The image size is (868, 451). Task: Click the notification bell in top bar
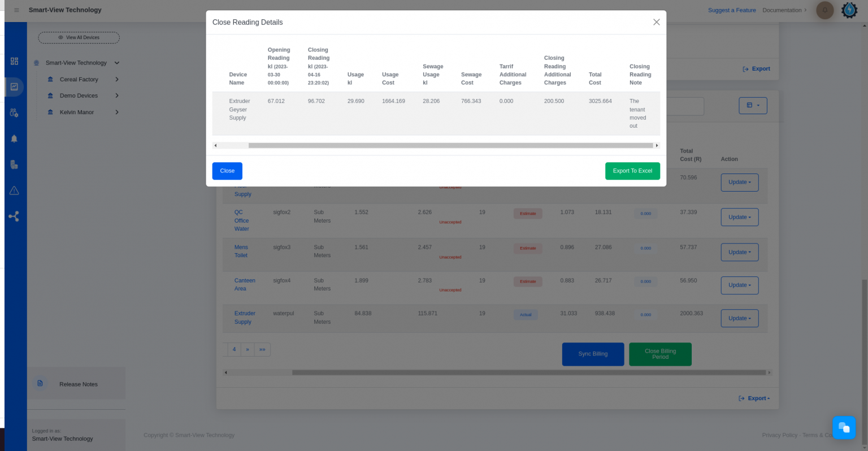[824, 10]
